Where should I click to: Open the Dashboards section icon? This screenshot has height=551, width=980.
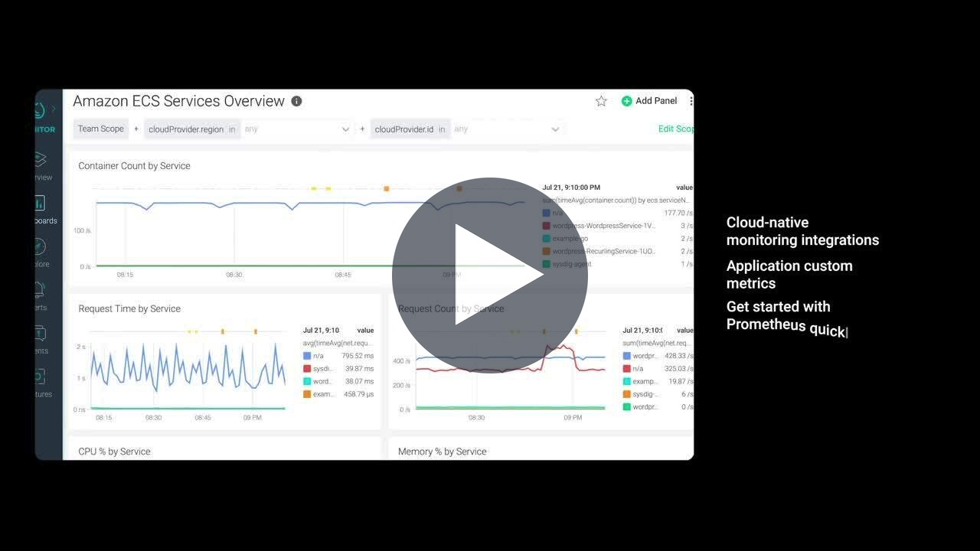click(40, 203)
